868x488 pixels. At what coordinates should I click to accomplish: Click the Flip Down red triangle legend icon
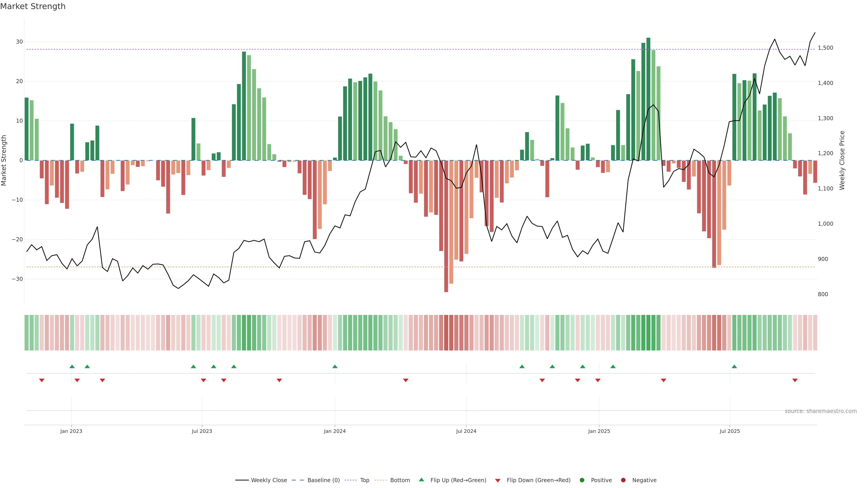click(498, 481)
